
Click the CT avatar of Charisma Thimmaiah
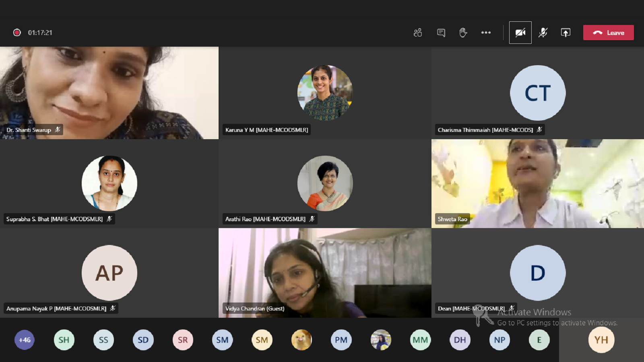tap(537, 93)
